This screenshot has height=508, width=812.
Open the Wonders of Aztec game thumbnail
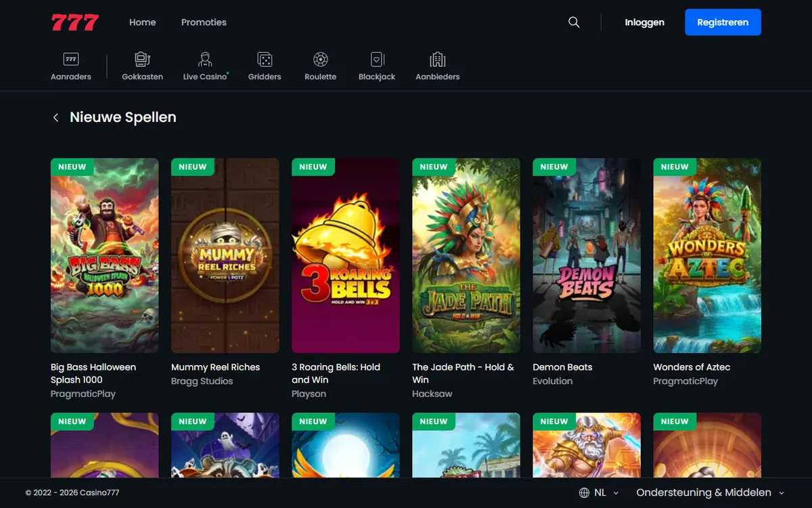[x=707, y=255]
